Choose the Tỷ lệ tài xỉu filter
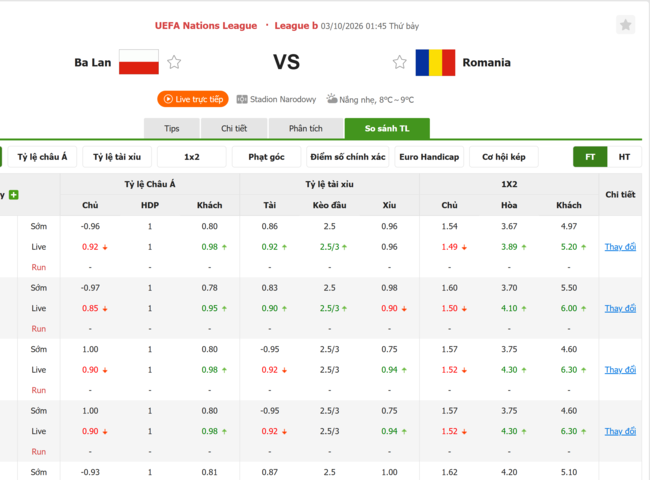 [117, 157]
